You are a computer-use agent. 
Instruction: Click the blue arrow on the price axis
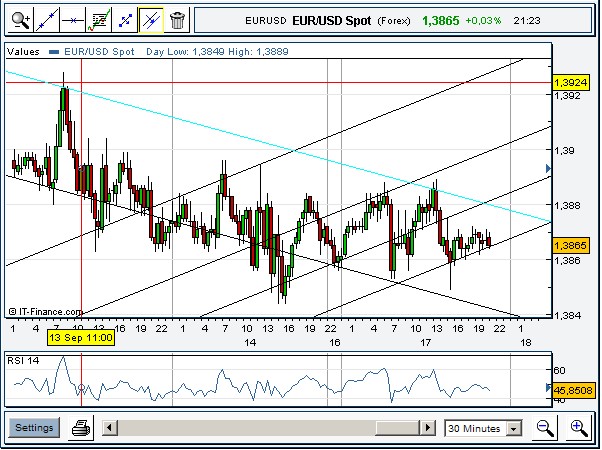548,168
